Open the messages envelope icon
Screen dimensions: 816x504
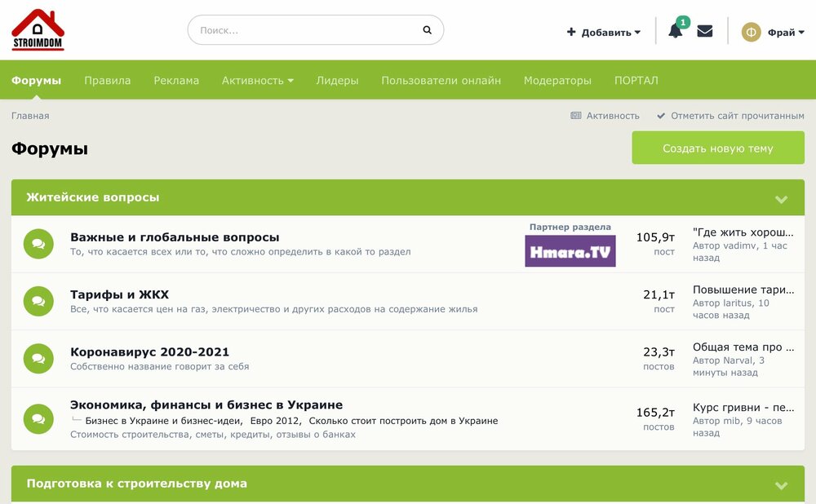[x=705, y=31]
